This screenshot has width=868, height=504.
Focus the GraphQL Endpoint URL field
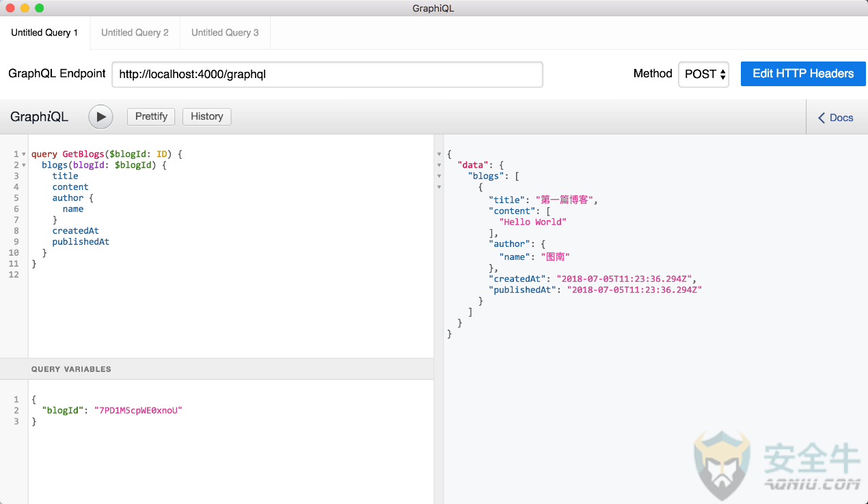pos(327,75)
